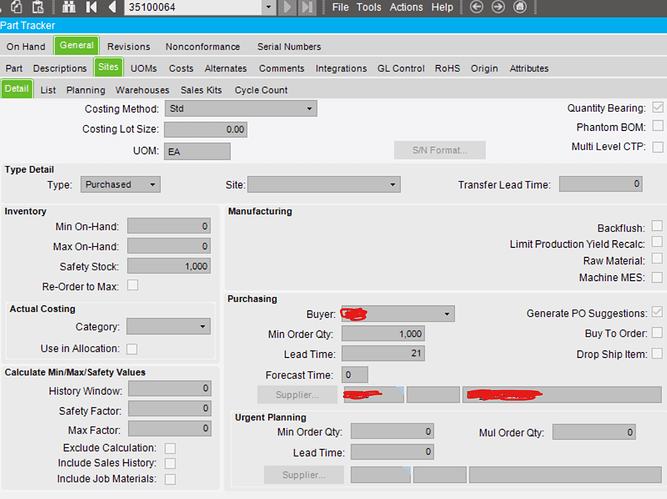
Task: Enable the Buy To Order checkbox
Action: tap(657, 332)
